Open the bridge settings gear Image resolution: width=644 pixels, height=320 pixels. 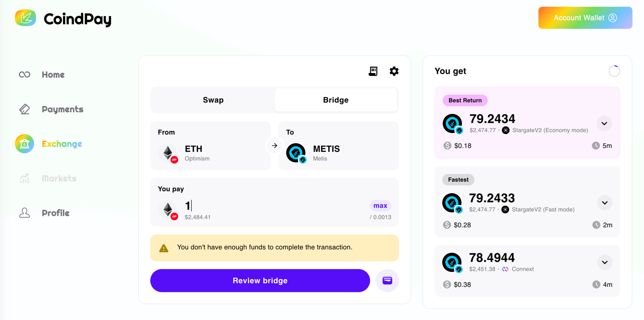394,71
